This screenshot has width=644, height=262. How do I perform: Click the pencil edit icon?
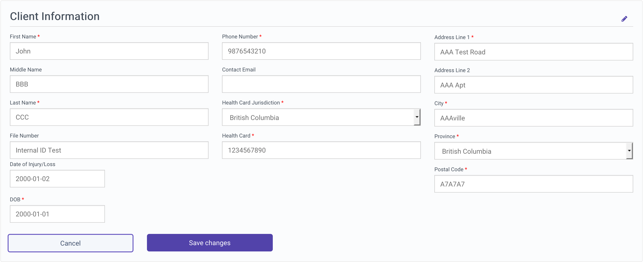[x=624, y=19]
